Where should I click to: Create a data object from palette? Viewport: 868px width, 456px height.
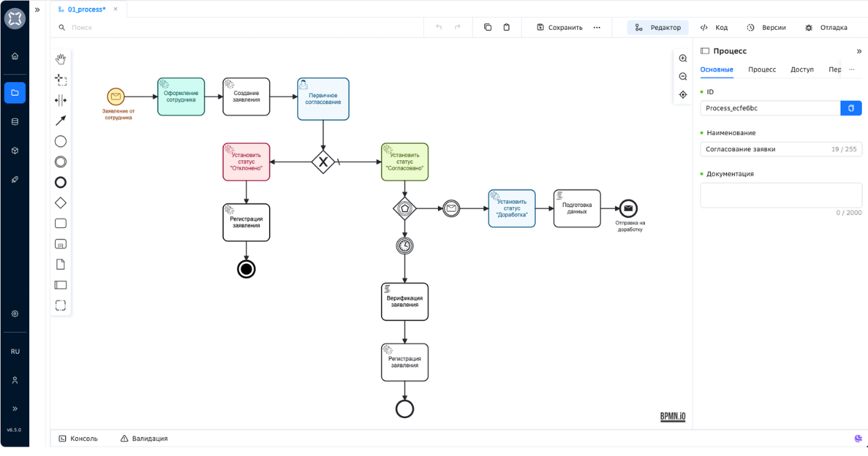pos(60,264)
